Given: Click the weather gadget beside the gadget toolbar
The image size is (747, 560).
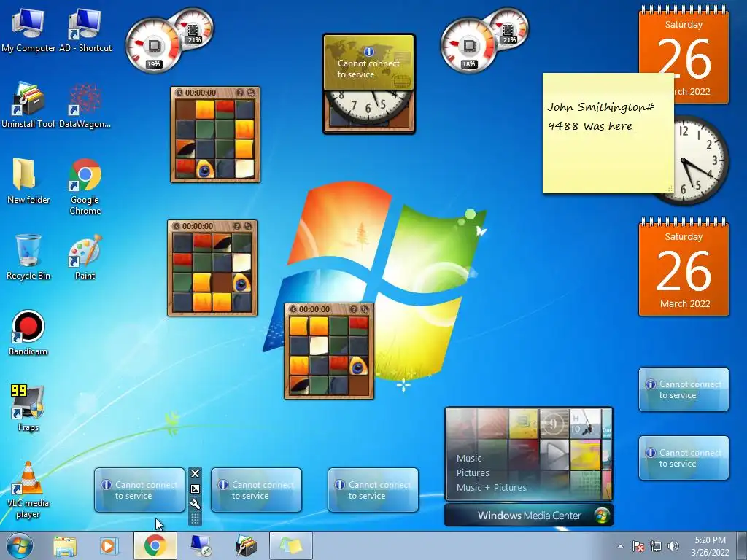Looking at the screenshot, I should (139, 490).
